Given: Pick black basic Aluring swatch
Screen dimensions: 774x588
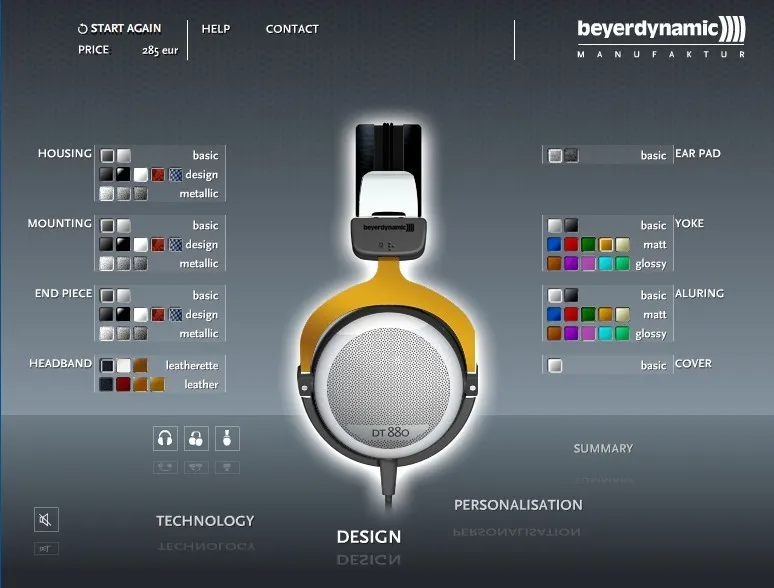Looking at the screenshot, I should (x=572, y=296).
